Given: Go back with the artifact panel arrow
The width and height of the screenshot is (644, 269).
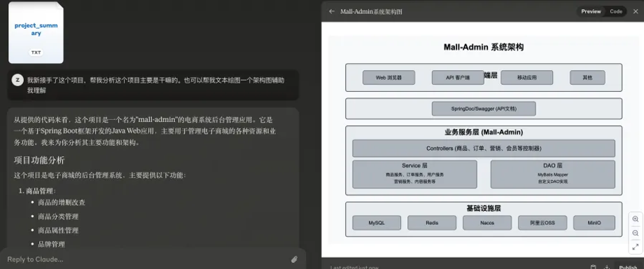Looking at the screenshot, I should pos(332,11).
